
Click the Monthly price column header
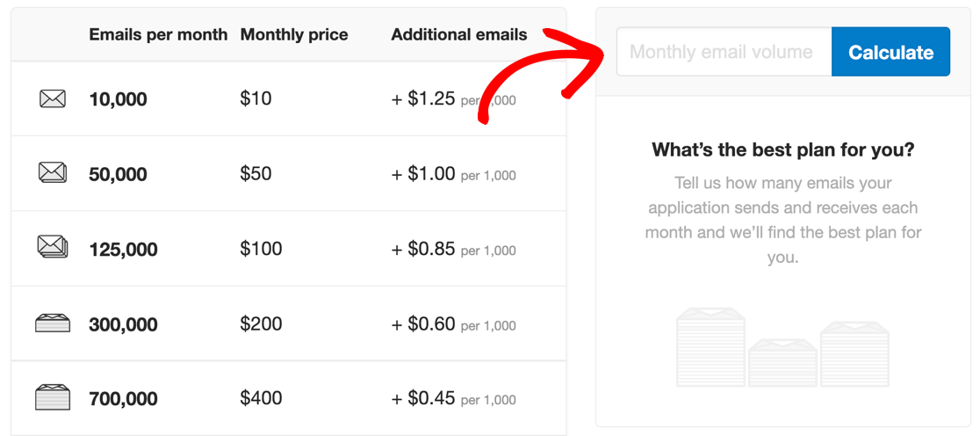click(x=294, y=35)
